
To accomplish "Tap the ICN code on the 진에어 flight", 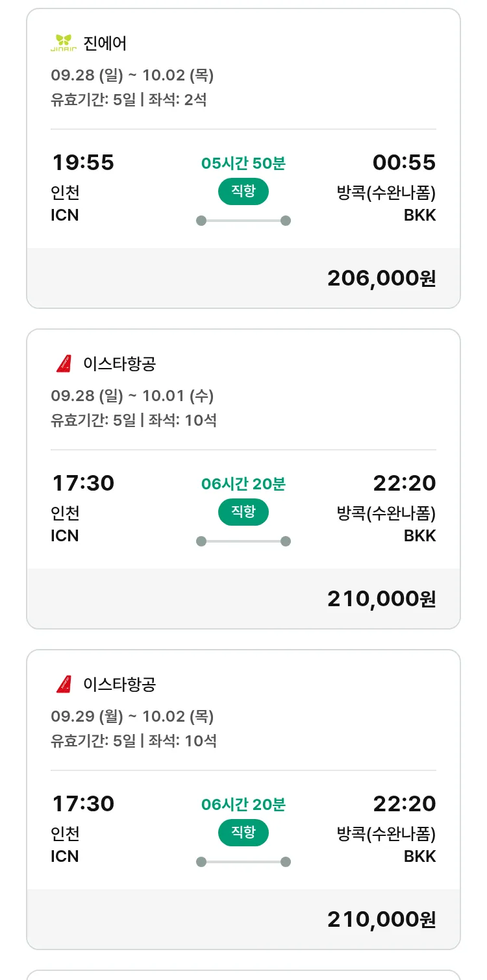I will click(x=65, y=215).
